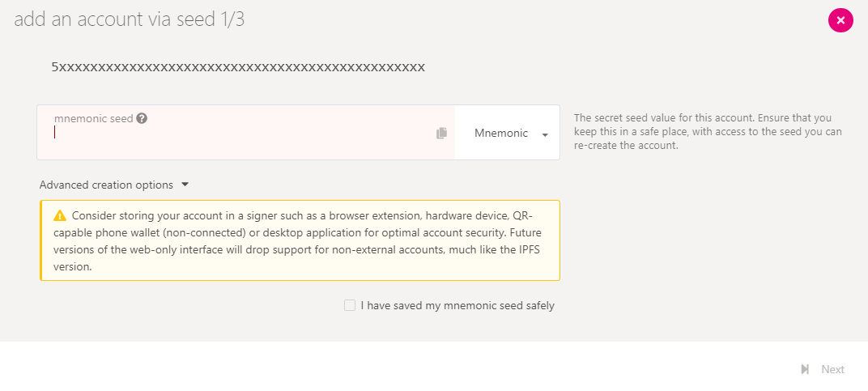Check the saved mnemonic seed checkbox
Screen dimensions: 868x391
click(x=350, y=305)
